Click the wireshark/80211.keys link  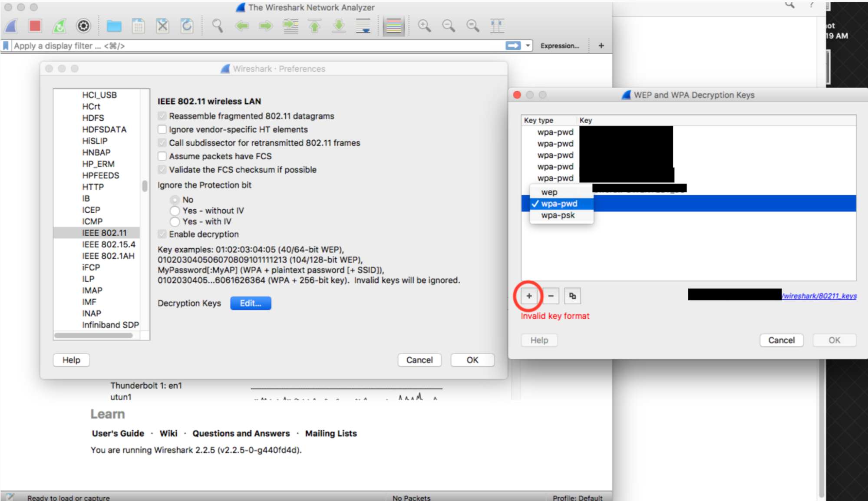(x=817, y=295)
